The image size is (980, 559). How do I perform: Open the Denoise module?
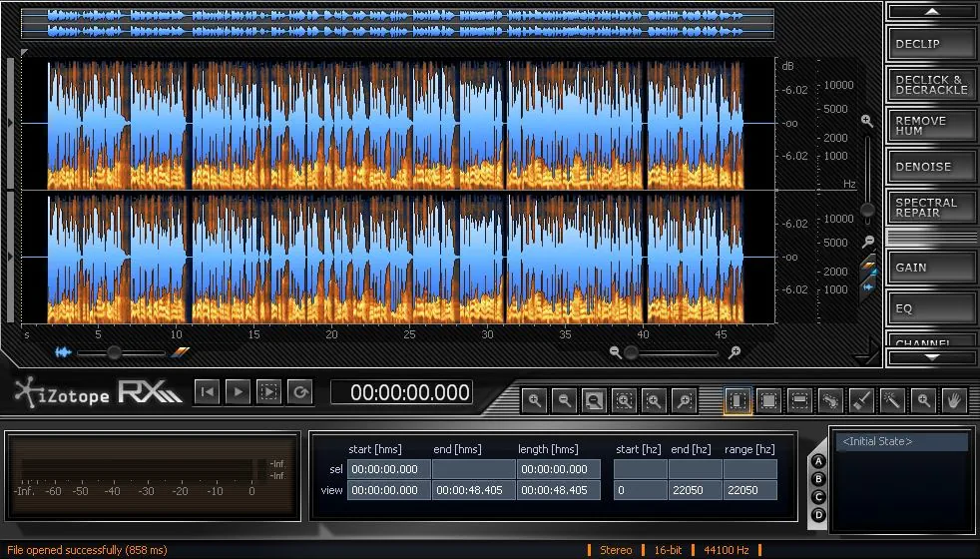931,167
